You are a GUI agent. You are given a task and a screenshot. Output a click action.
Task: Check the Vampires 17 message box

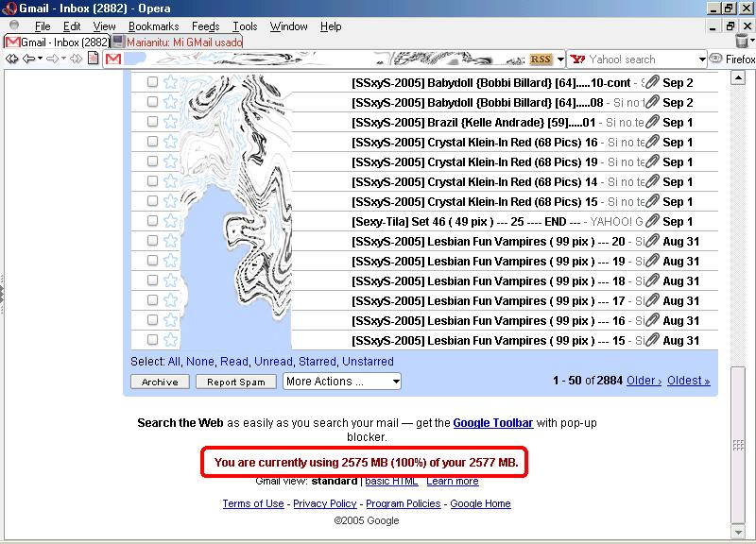pyautogui.click(x=152, y=299)
